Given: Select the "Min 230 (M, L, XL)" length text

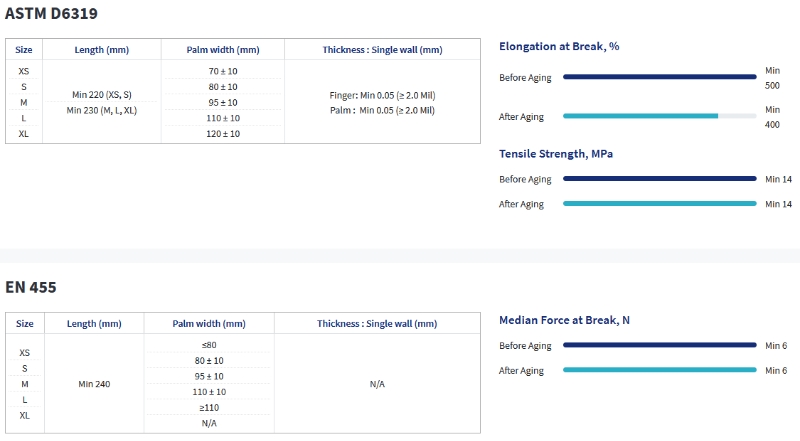Looking at the screenshot, I should point(101,110).
